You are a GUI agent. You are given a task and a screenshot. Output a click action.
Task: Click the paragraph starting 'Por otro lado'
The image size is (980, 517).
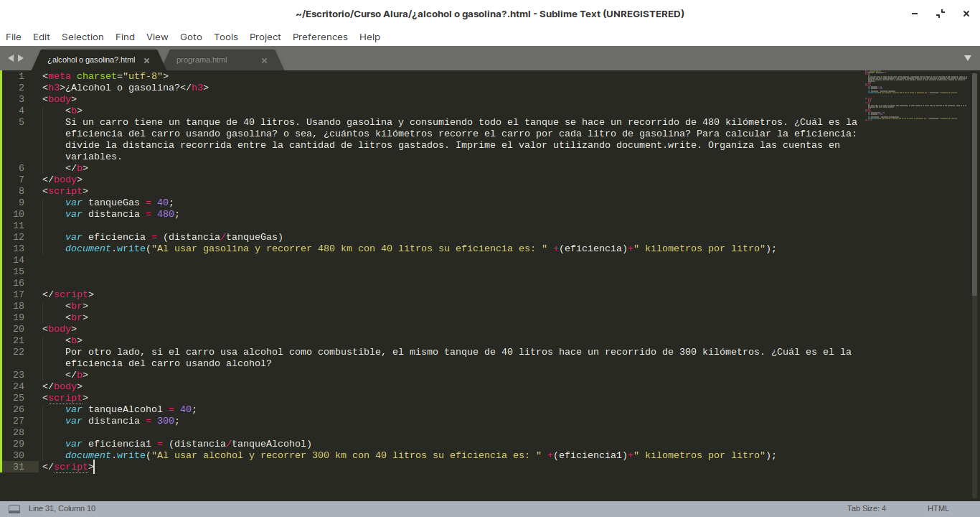click(458, 358)
